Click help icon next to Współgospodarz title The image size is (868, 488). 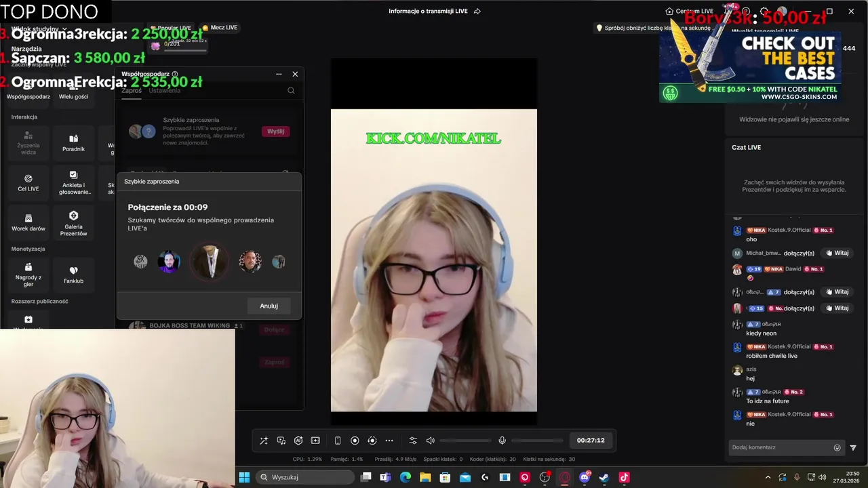coord(175,74)
